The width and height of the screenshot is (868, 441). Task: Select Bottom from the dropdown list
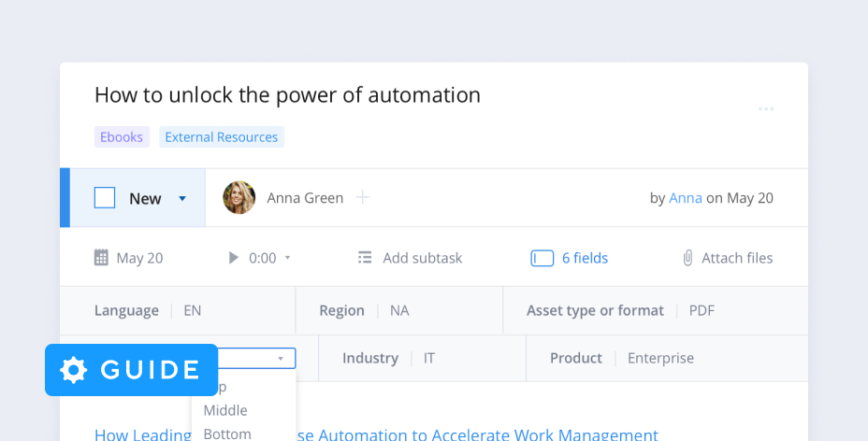click(227, 434)
